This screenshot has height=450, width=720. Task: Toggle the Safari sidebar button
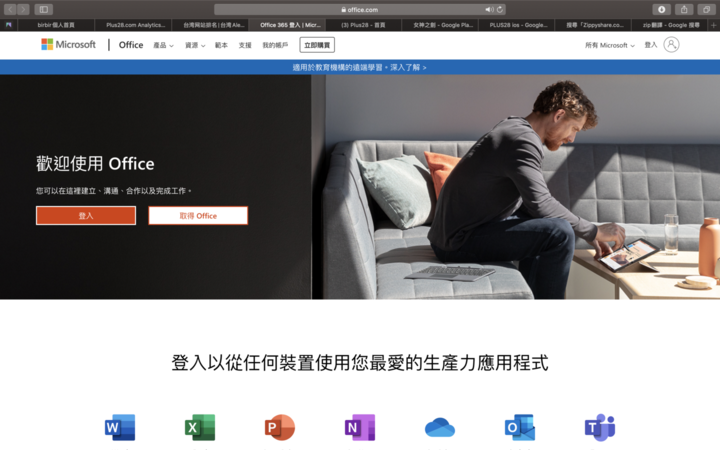(44, 9)
